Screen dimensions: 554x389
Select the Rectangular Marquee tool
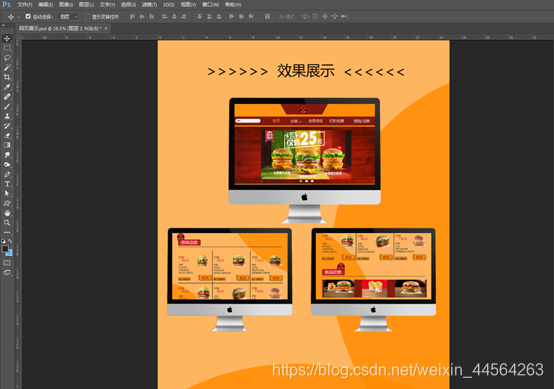pyautogui.click(x=7, y=48)
